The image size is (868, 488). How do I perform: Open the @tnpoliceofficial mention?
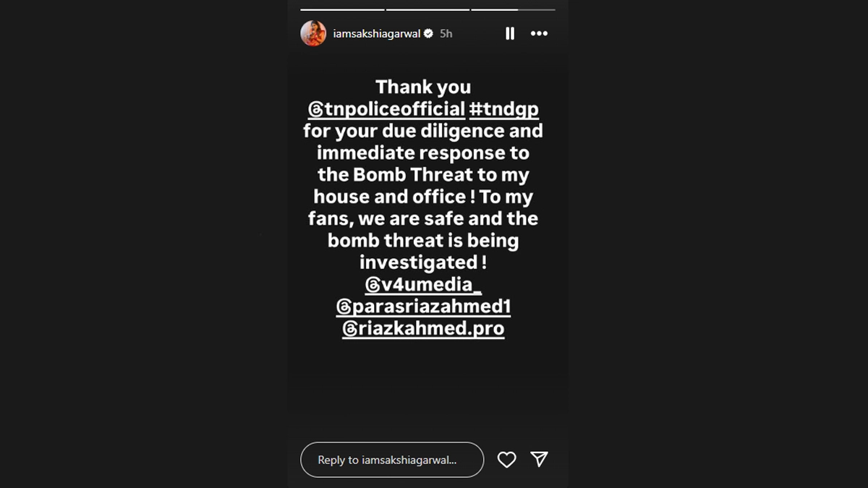click(x=394, y=108)
